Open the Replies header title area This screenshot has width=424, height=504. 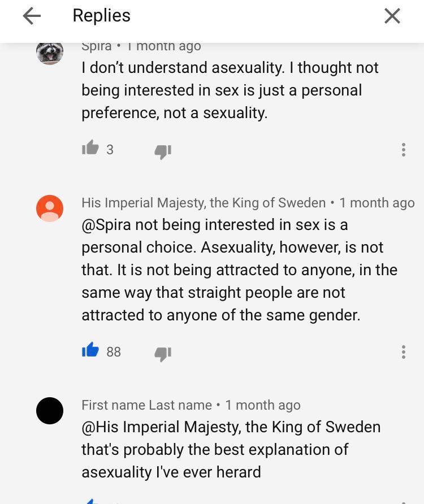click(x=101, y=16)
